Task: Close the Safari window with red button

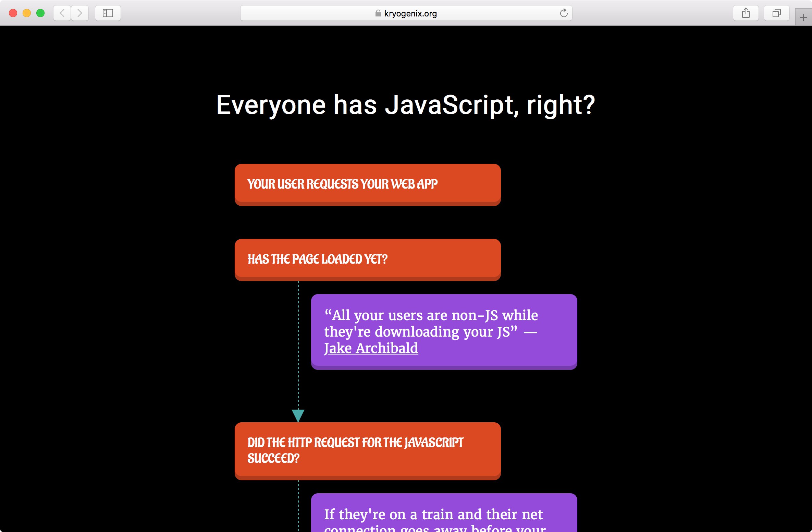Action: click(13, 13)
